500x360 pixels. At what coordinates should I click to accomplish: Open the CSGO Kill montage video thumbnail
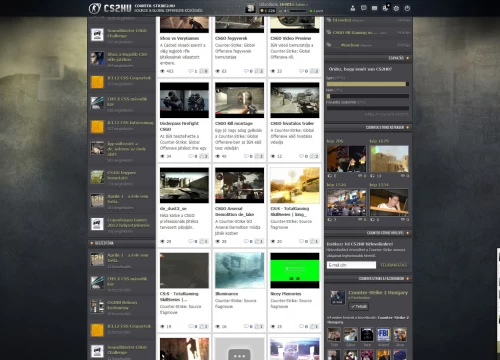[240, 100]
